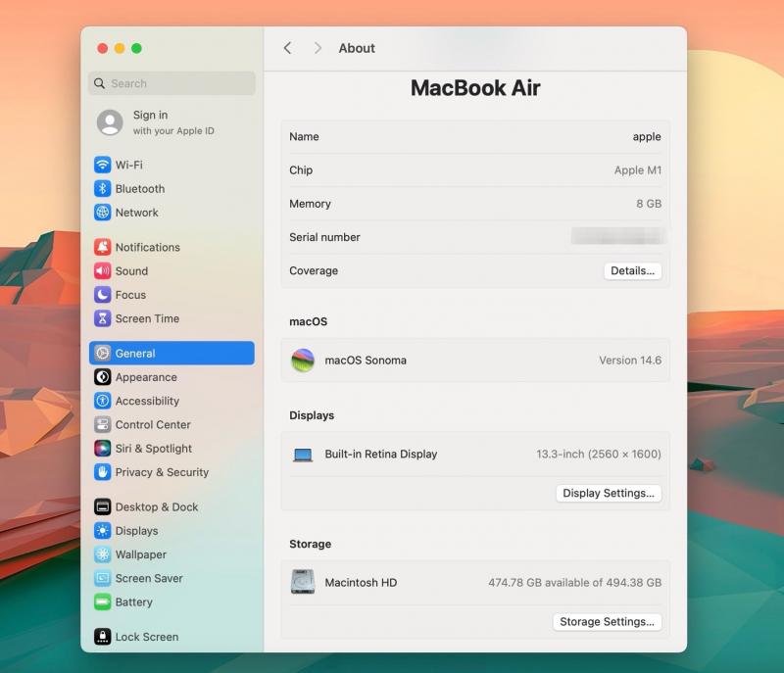The width and height of the screenshot is (784, 673).
Task: Click the Screen Saver icon
Action: (103, 578)
